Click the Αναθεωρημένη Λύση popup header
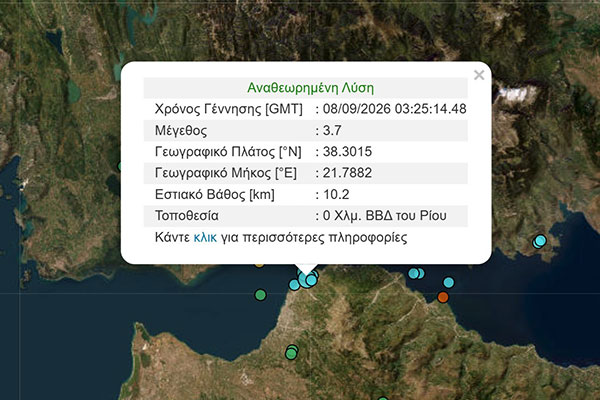600x400 pixels. [310, 88]
